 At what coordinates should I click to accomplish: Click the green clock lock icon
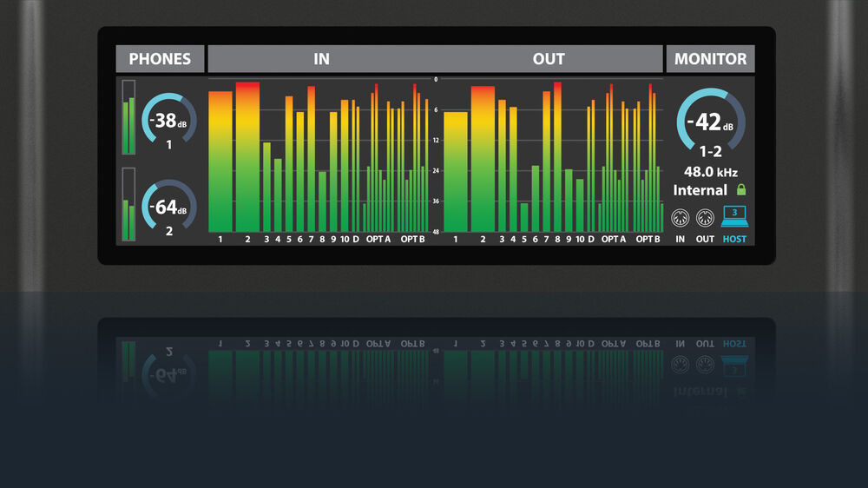[x=740, y=189]
